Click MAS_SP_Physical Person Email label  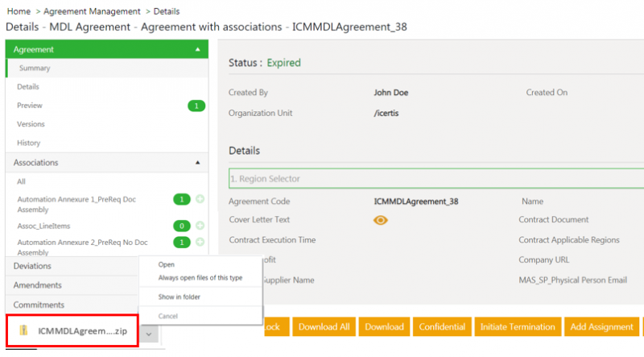tap(572, 280)
